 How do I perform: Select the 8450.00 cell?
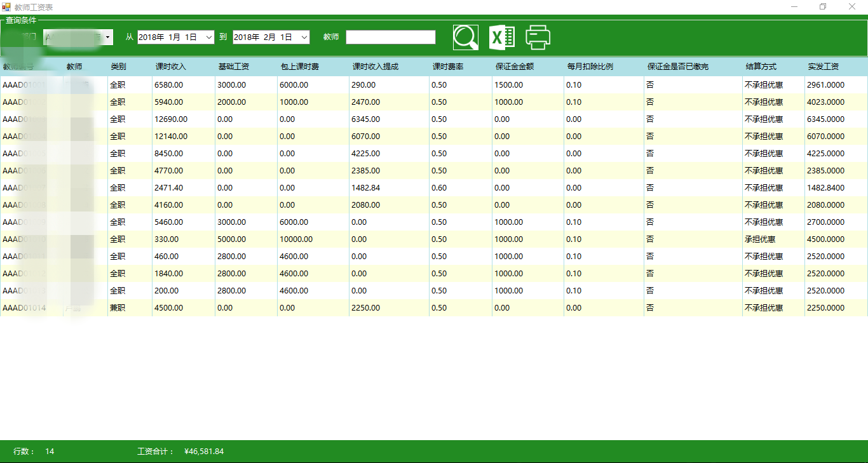[183, 154]
